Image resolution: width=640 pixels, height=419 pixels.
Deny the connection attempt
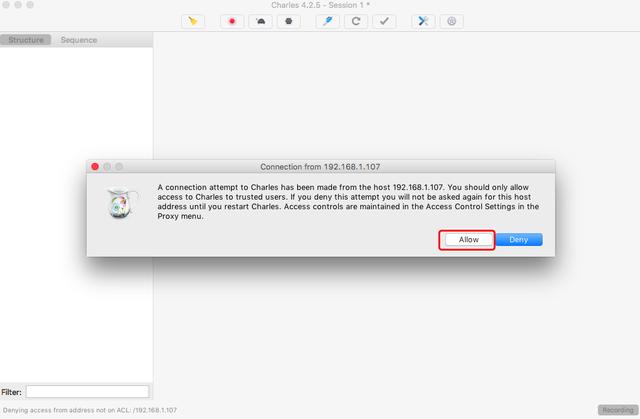[519, 239]
